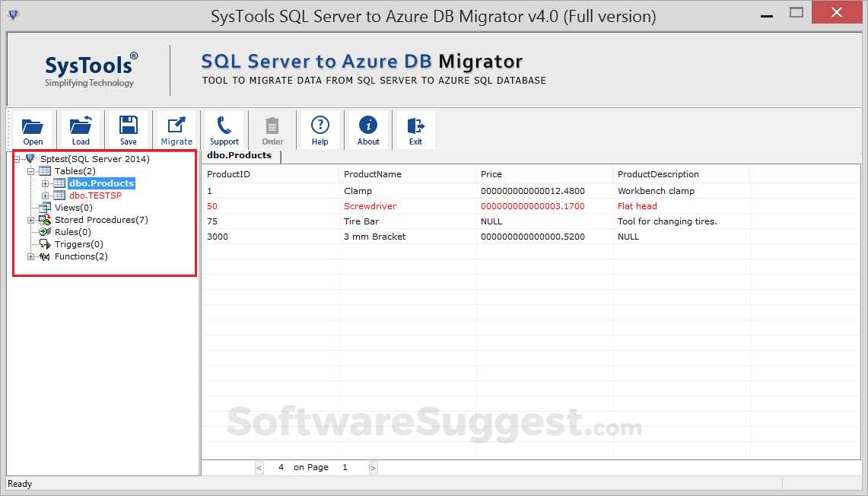This screenshot has width=868, height=496.
Task: Expand the Functions(2) tree node
Action: pos(31,256)
